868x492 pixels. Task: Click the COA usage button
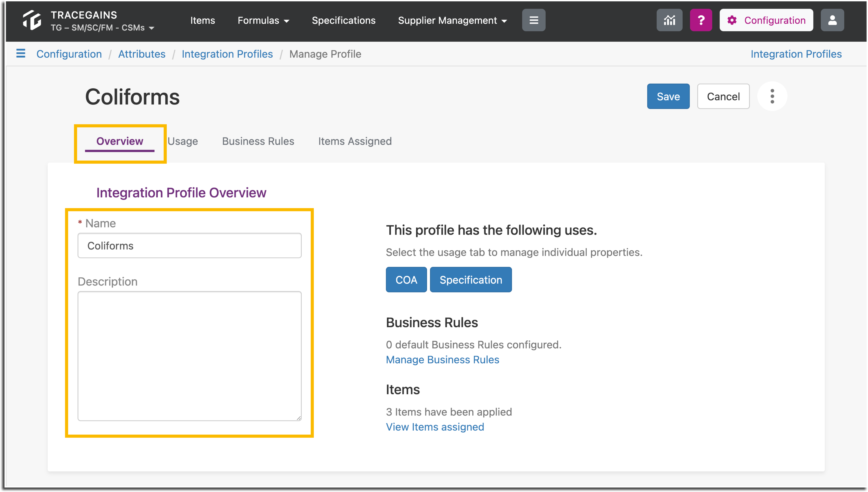(406, 280)
